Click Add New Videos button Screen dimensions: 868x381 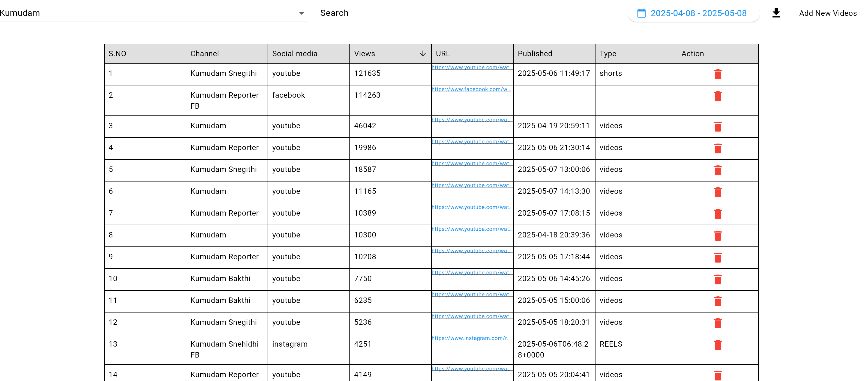pos(828,13)
